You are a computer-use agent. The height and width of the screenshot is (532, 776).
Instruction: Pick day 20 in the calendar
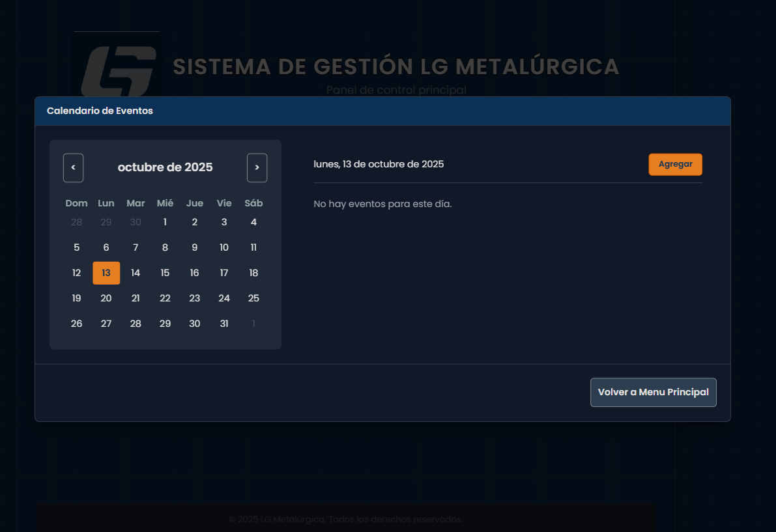pyautogui.click(x=106, y=298)
